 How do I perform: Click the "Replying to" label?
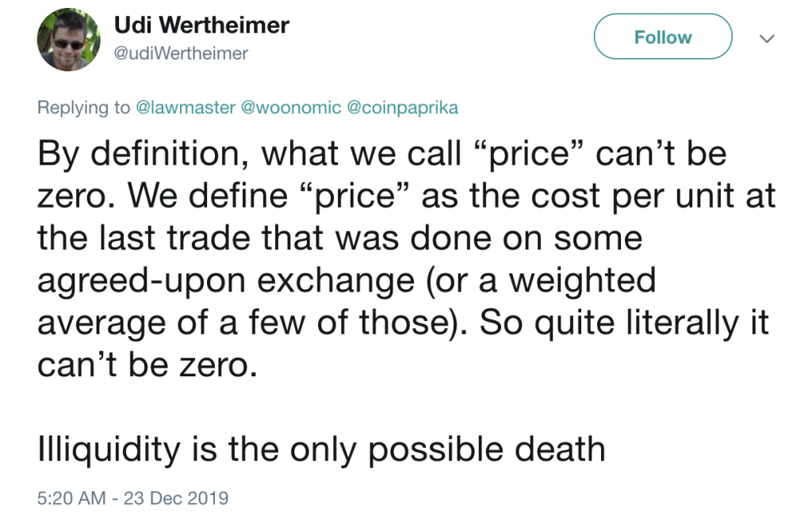(83, 107)
